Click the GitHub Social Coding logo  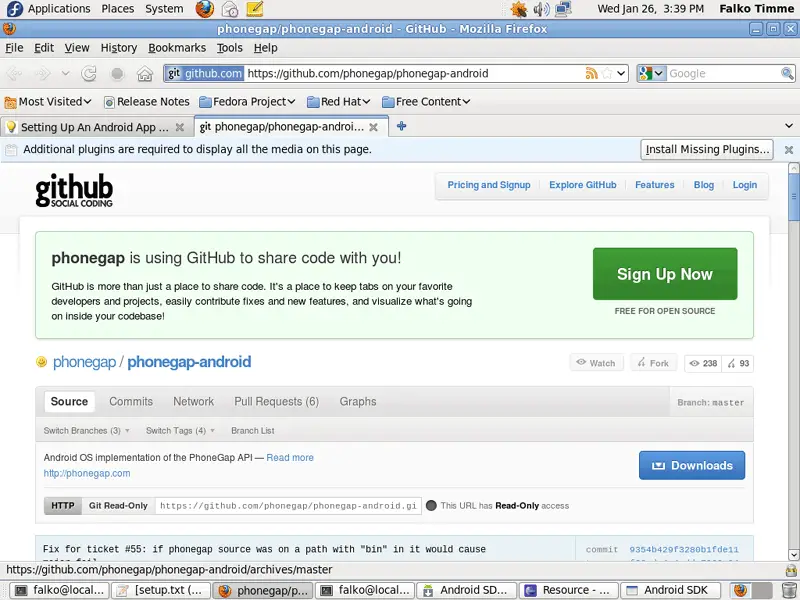click(74, 190)
